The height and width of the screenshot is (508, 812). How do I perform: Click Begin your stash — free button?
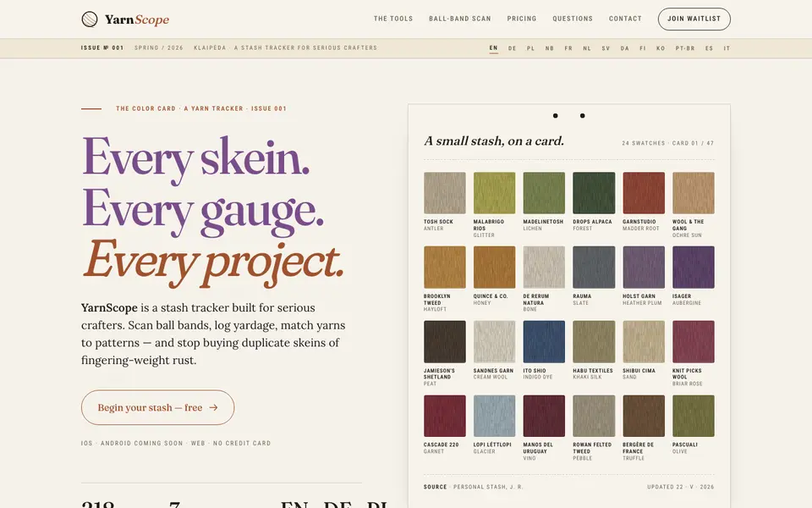158,407
